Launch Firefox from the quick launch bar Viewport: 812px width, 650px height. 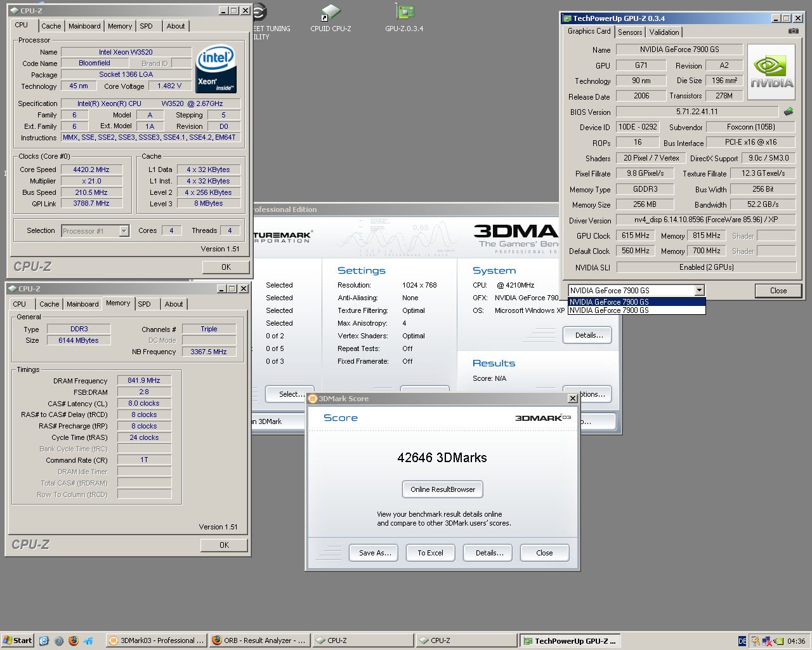click(74, 640)
